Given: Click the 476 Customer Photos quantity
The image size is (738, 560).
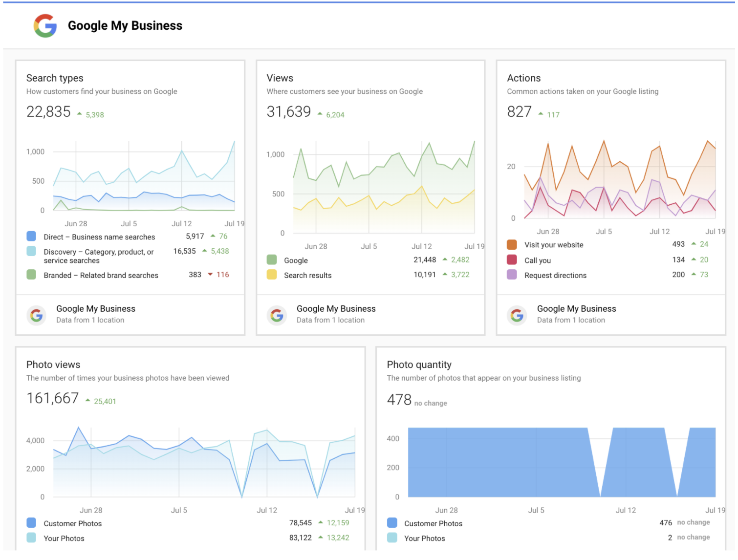Looking at the screenshot, I should [666, 523].
